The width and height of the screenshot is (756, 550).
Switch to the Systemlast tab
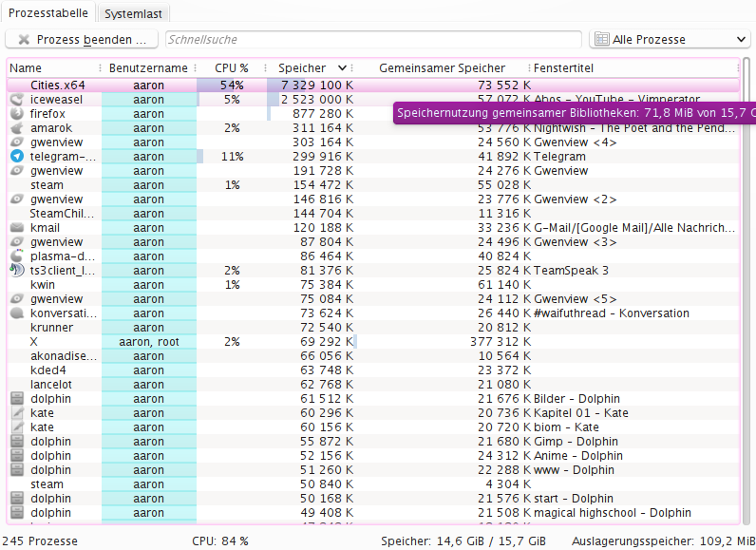[133, 14]
